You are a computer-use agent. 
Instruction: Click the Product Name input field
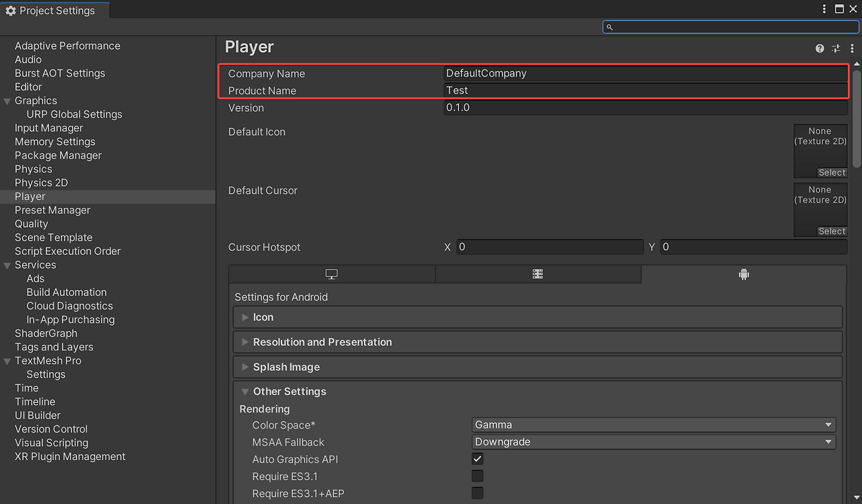coord(645,90)
